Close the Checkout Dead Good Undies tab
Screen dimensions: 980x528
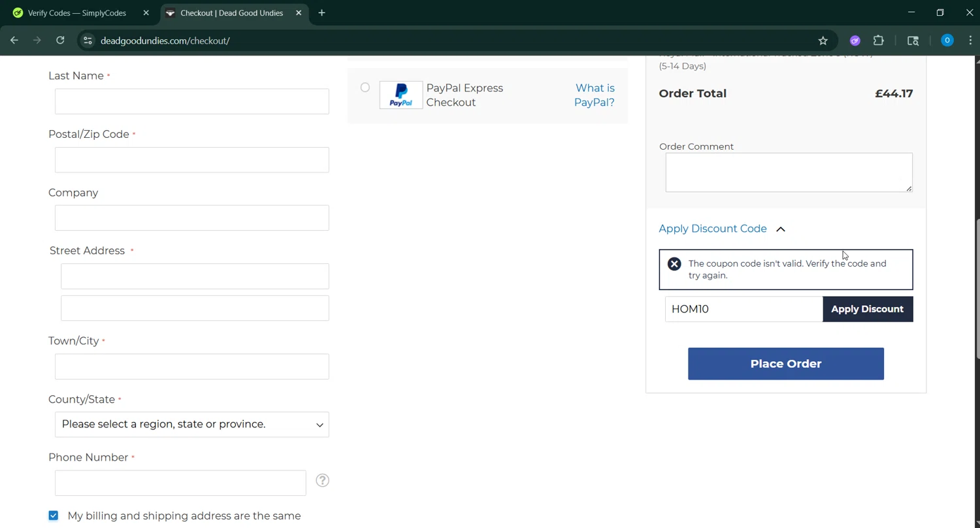[x=299, y=13]
